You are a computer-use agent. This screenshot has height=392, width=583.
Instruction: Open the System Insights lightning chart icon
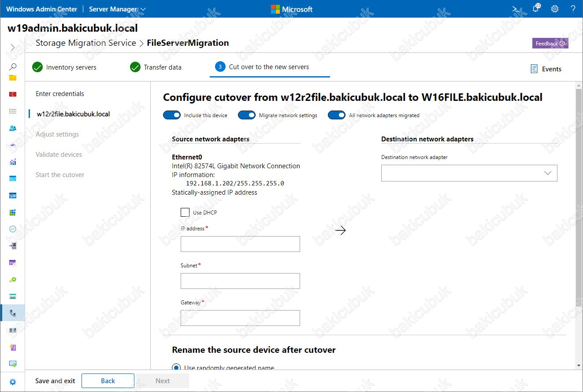point(13,347)
